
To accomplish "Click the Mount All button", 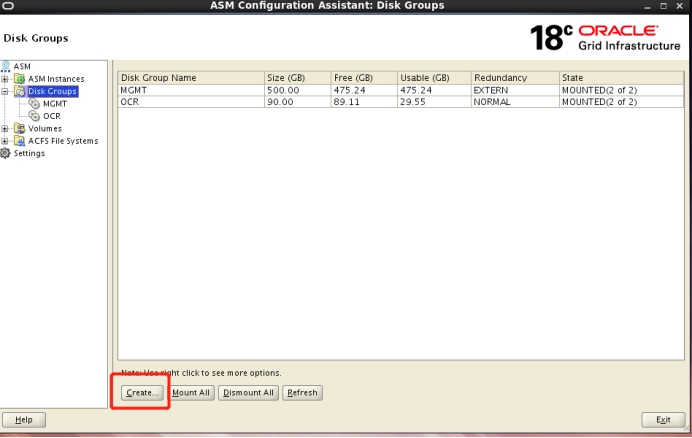I will 191,393.
